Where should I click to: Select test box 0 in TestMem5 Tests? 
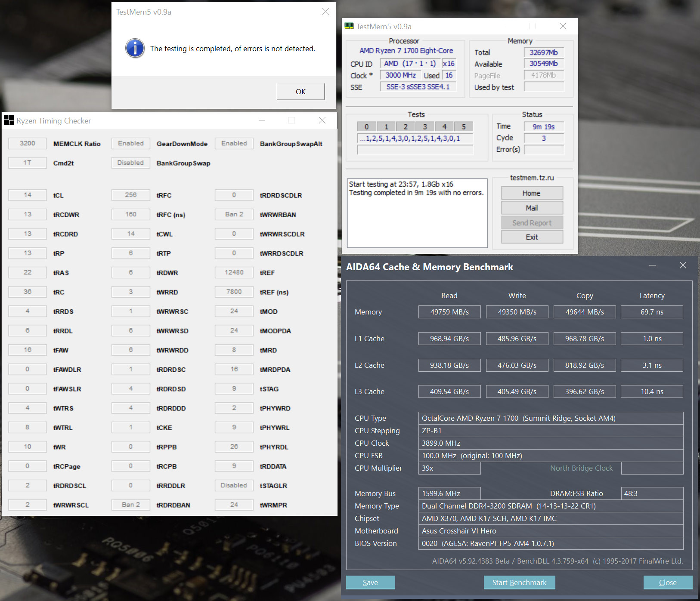point(366,126)
